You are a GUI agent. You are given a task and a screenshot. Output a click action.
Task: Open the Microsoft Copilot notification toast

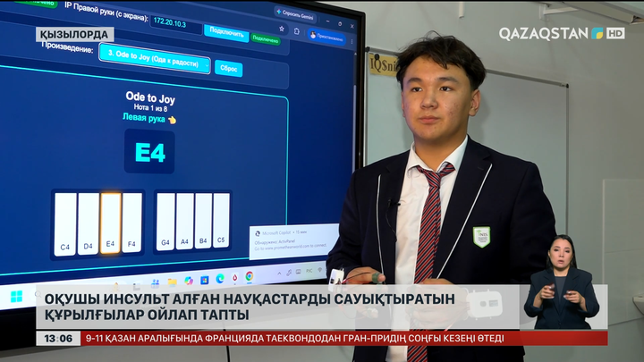pyautogui.click(x=293, y=241)
